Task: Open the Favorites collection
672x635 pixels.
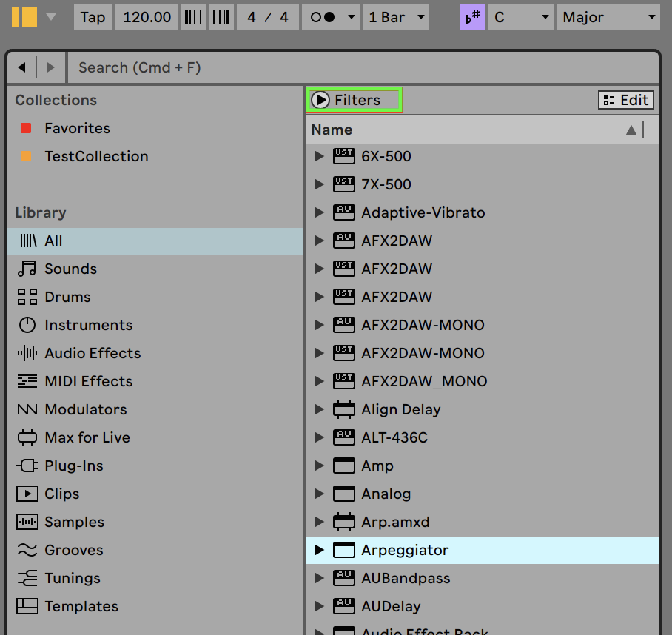Action: [x=77, y=128]
